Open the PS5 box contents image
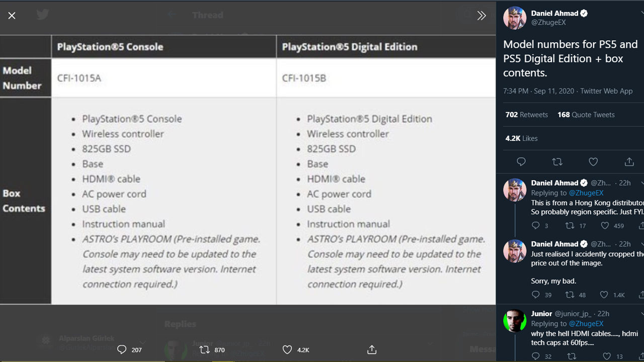Image resolution: width=644 pixels, height=362 pixels. click(248, 169)
